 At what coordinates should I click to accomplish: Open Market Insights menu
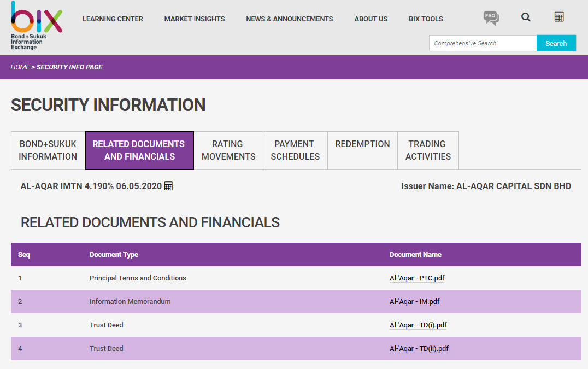(x=194, y=19)
